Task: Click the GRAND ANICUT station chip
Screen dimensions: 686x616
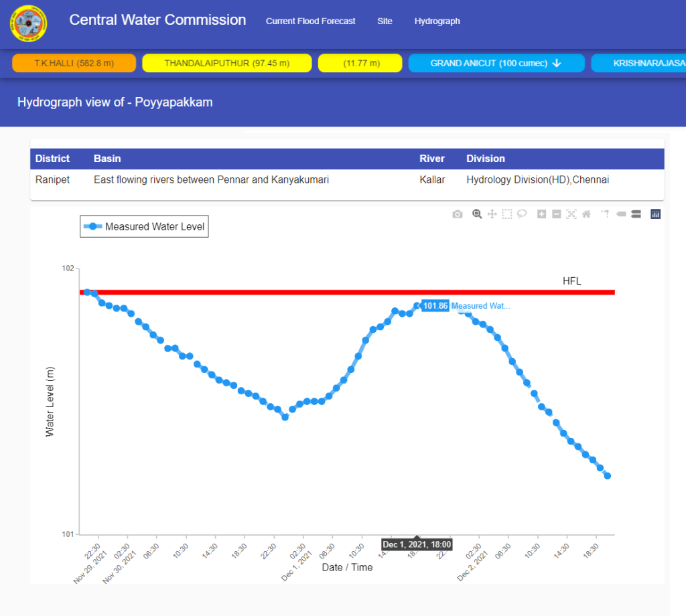Action: [496, 63]
